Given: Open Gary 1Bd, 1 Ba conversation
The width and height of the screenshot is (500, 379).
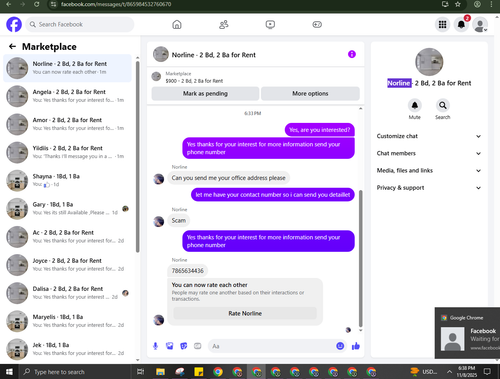Looking at the screenshot, I should coord(67,209).
